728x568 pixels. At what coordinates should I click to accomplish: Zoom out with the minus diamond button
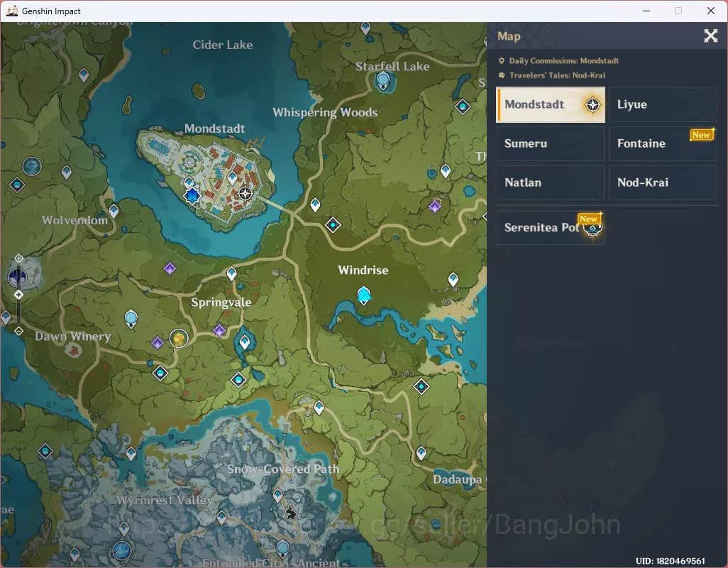[x=18, y=331]
